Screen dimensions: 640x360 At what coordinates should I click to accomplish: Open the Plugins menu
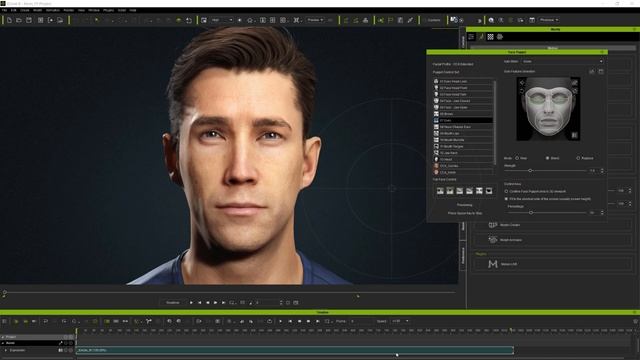click(x=109, y=10)
